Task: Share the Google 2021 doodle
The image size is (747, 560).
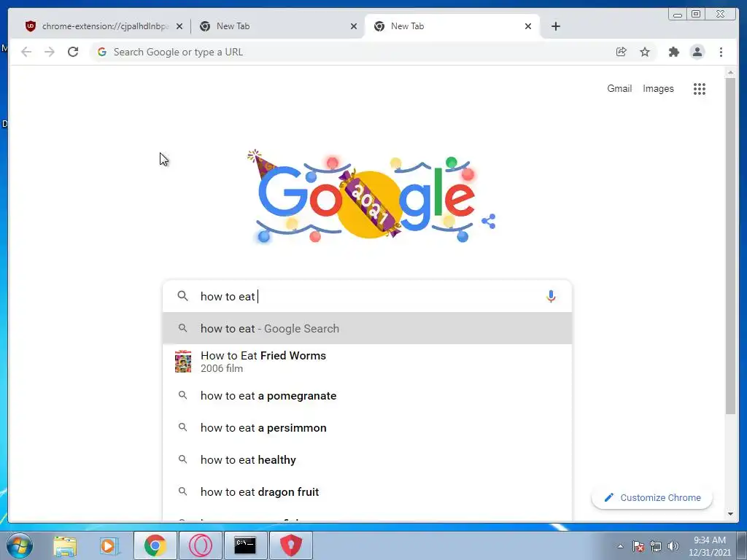Action: pyautogui.click(x=488, y=222)
